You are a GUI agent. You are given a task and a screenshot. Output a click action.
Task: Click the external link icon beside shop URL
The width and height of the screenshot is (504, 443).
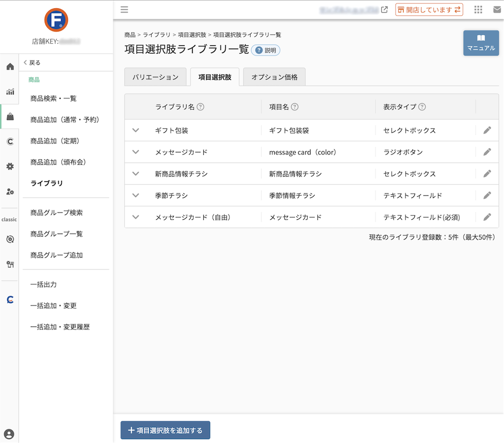tap(384, 10)
